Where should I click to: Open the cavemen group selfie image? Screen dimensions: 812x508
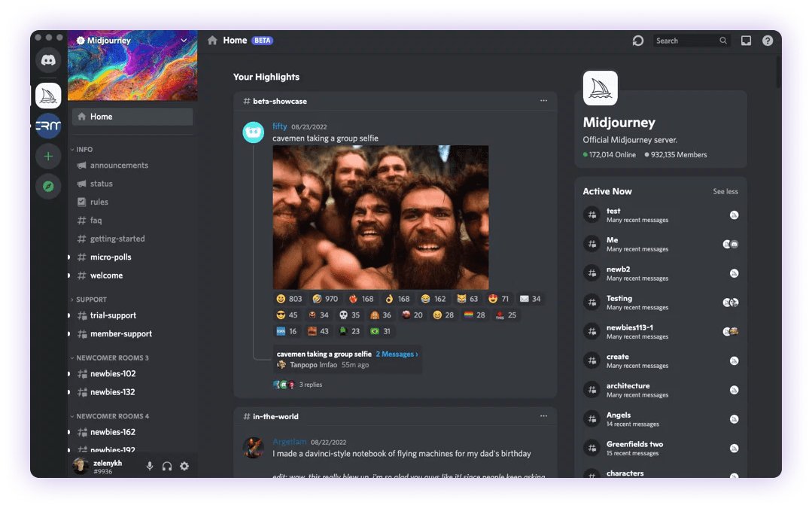(x=380, y=217)
